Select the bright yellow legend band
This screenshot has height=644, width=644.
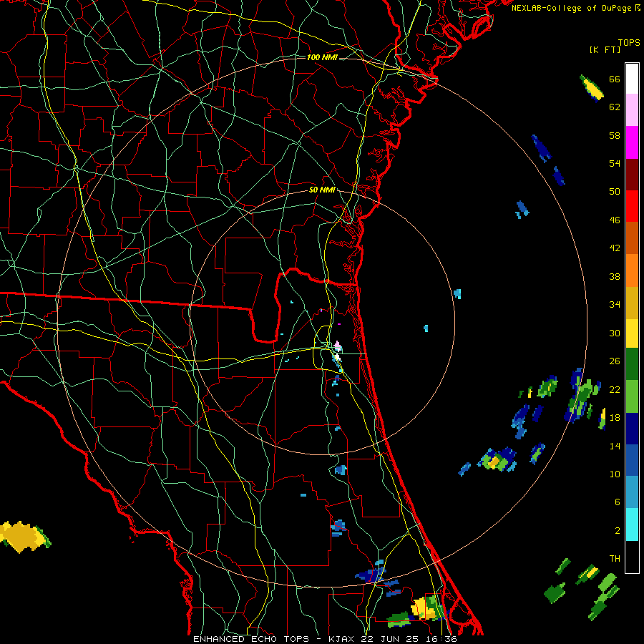(632, 333)
